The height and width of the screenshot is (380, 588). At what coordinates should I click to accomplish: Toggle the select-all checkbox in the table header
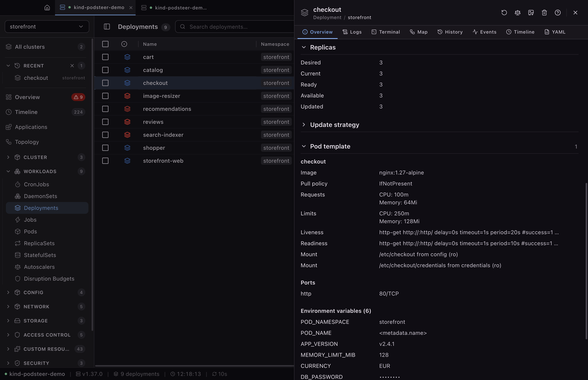point(105,44)
